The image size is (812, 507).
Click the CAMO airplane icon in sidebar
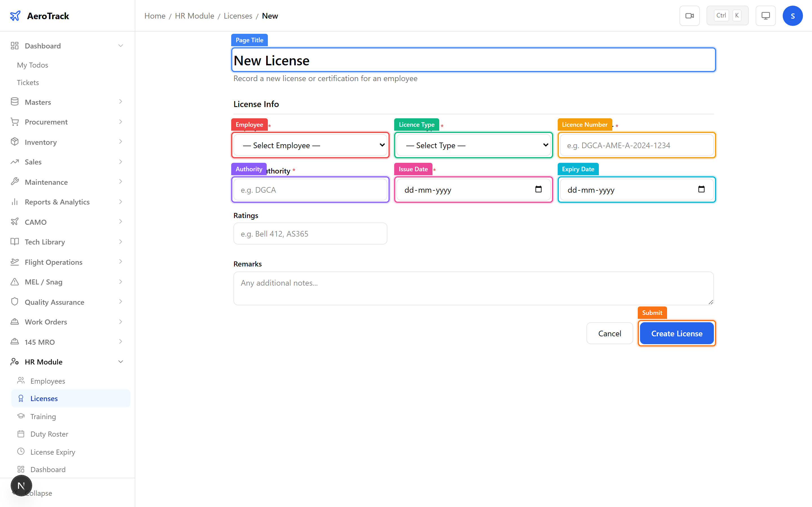pyautogui.click(x=15, y=222)
